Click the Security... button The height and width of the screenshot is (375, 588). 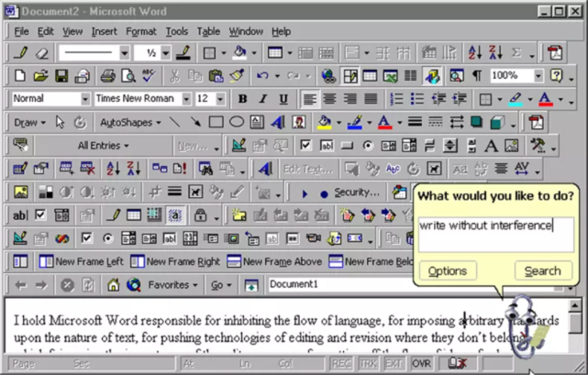coord(357,193)
